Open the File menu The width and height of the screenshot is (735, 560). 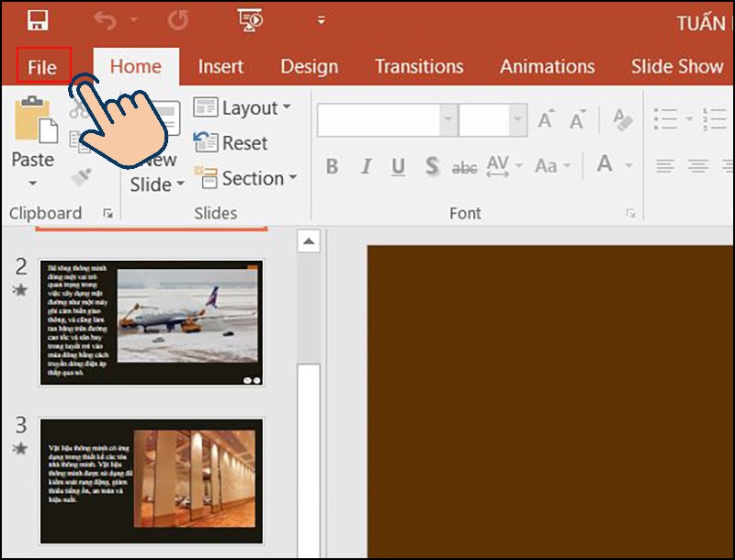41,65
